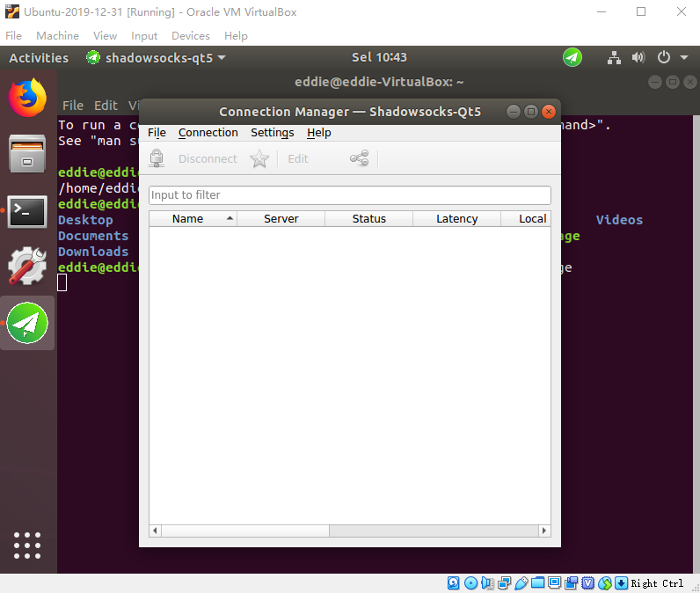Screen dimensions: 700x593
Task: Click CPU V chip icon in status bar
Action: (x=588, y=582)
